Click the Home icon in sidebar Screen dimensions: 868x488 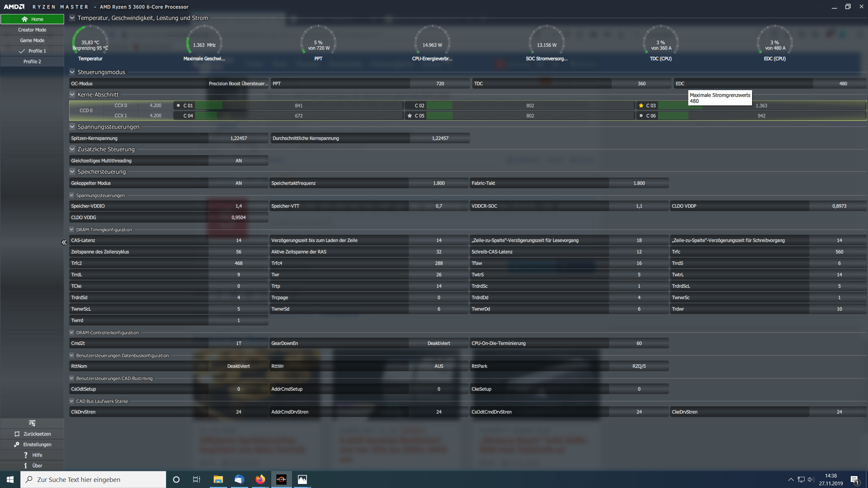(x=24, y=19)
